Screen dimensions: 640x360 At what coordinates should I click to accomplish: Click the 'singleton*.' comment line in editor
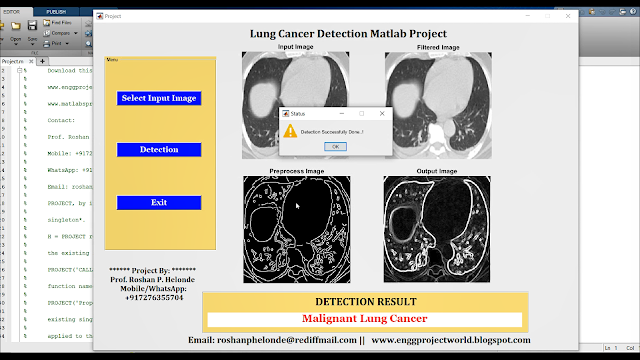click(66, 220)
